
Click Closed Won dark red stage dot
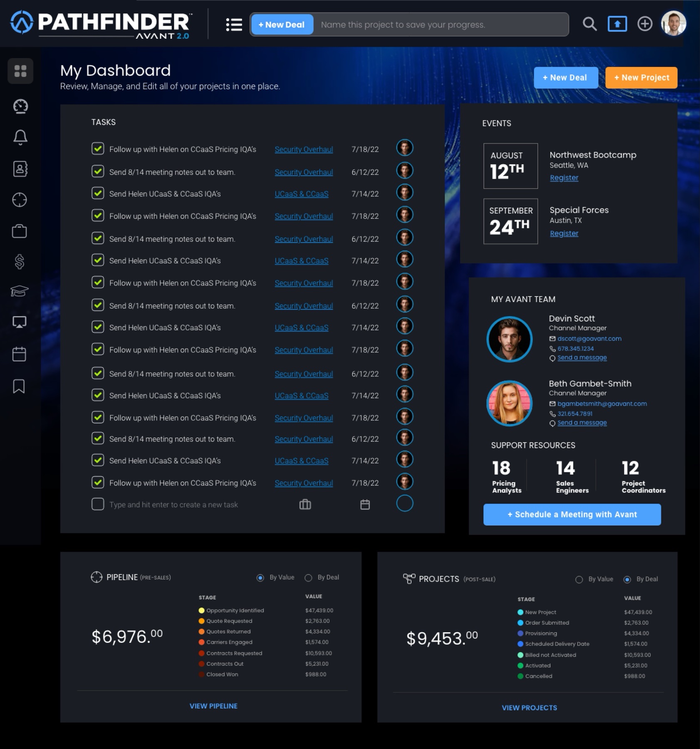(x=201, y=674)
